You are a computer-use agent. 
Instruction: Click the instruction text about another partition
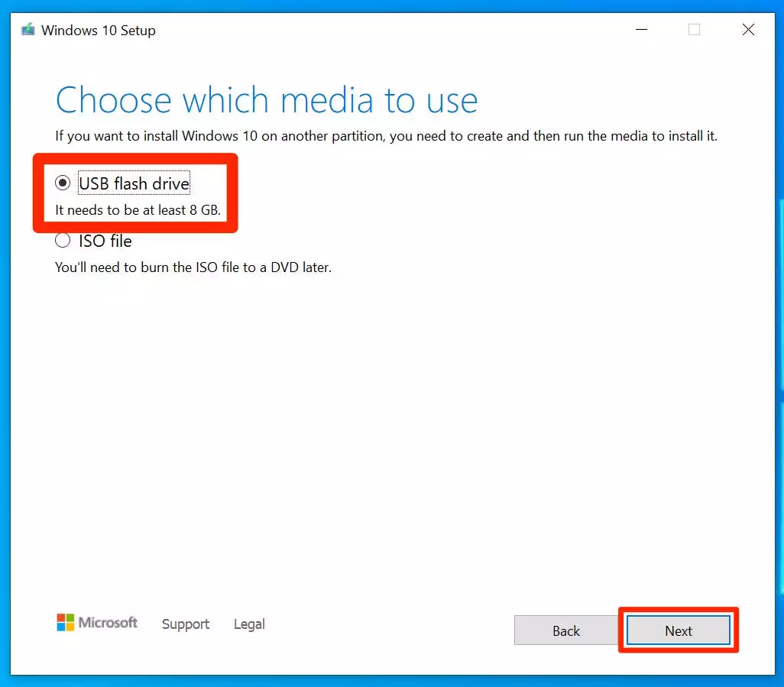pos(386,137)
